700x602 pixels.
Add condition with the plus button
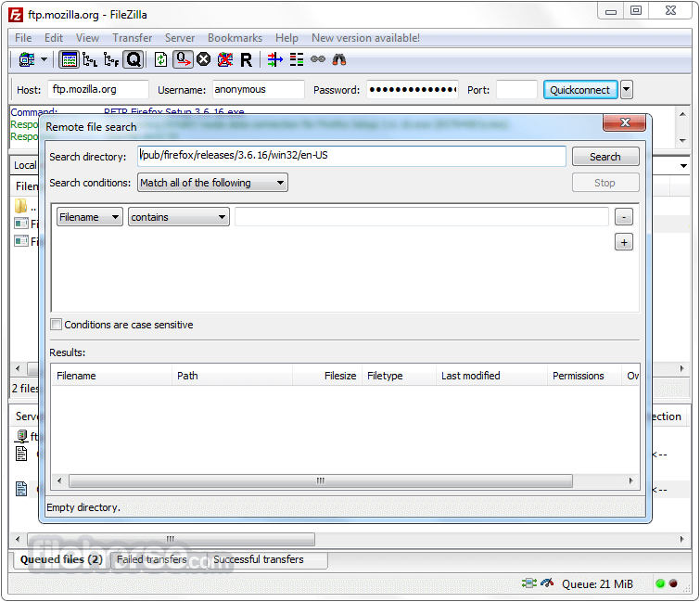[624, 242]
